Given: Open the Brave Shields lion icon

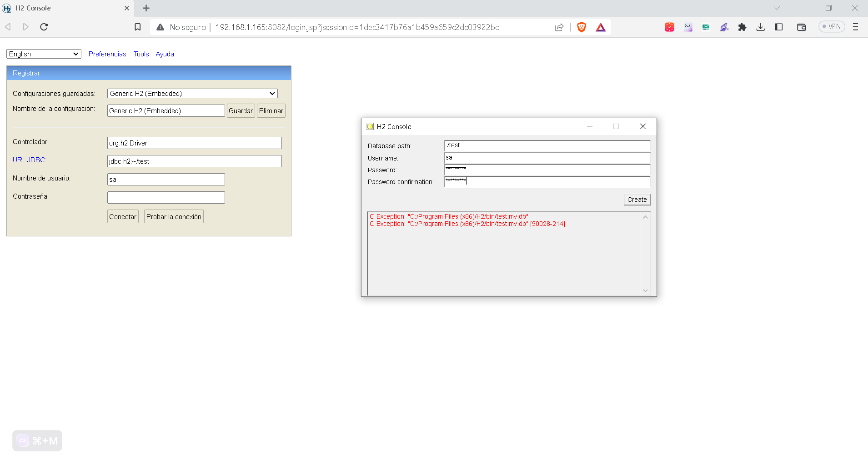Looking at the screenshot, I should 582,27.
